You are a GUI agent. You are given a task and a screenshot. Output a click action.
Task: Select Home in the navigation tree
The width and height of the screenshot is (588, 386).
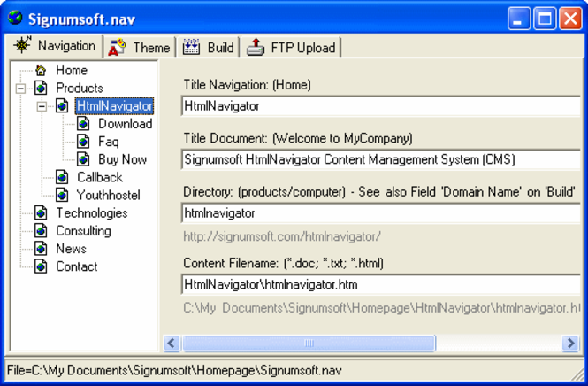coord(72,70)
